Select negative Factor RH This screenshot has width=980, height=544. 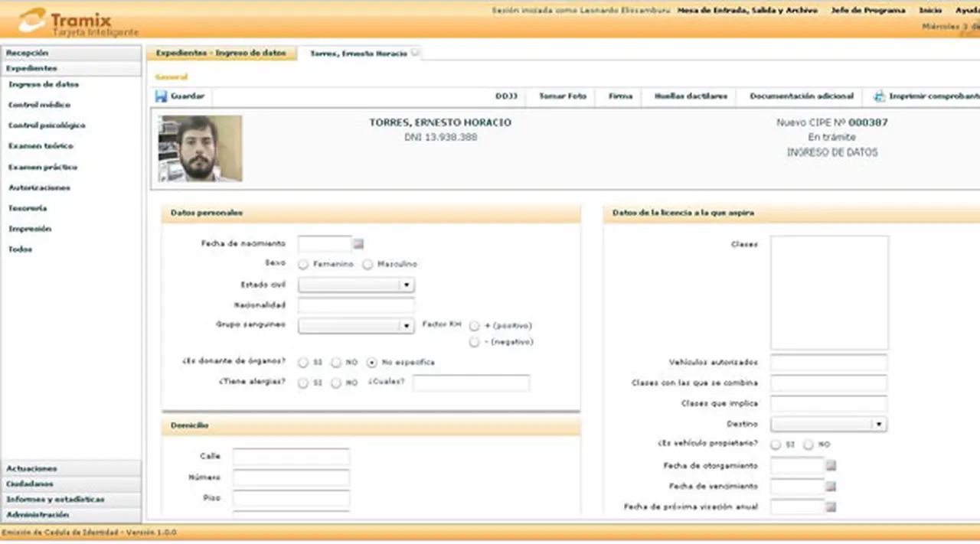coord(475,342)
